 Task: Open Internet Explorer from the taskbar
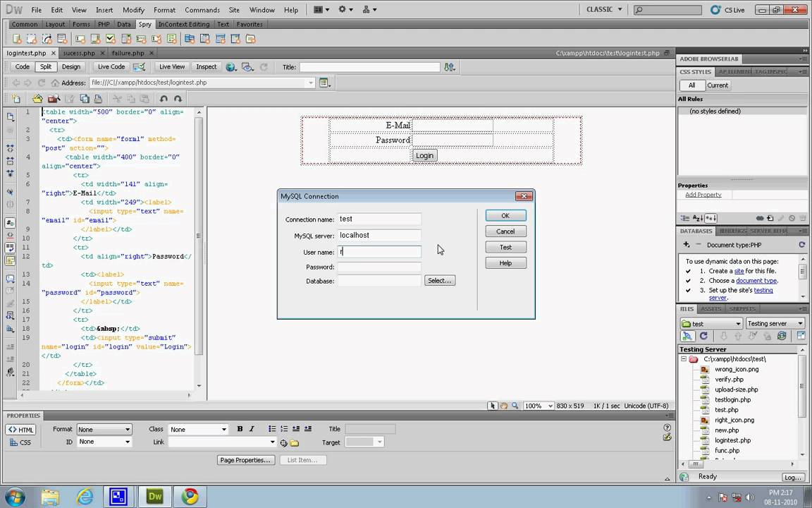(85, 496)
